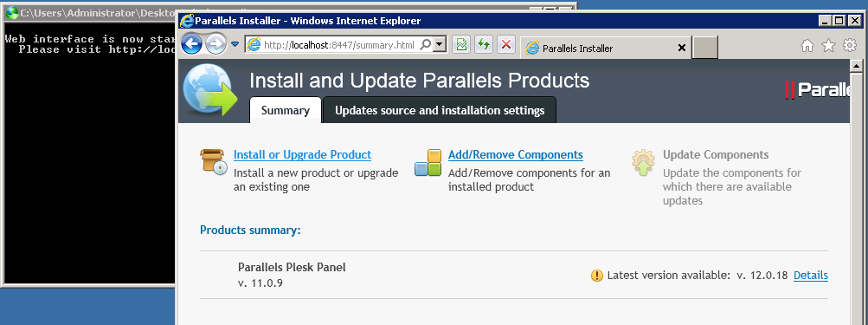Switch to the Summary tab
Image resolution: width=868 pixels, height=325 pixels.
point(285,110)
